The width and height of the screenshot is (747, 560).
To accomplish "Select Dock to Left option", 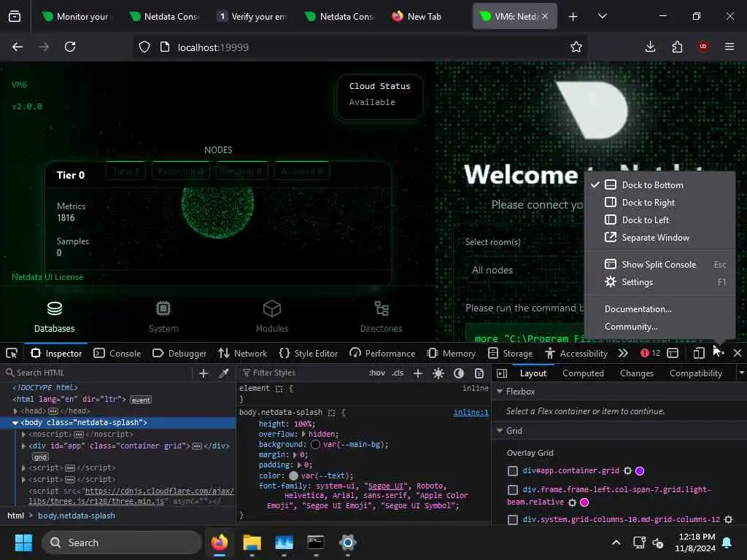I will [659, 220].
